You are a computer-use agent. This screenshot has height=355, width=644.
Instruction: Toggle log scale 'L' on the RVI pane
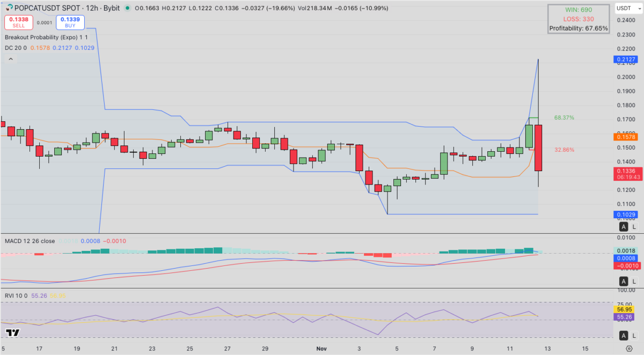click(x=633, y=335)
